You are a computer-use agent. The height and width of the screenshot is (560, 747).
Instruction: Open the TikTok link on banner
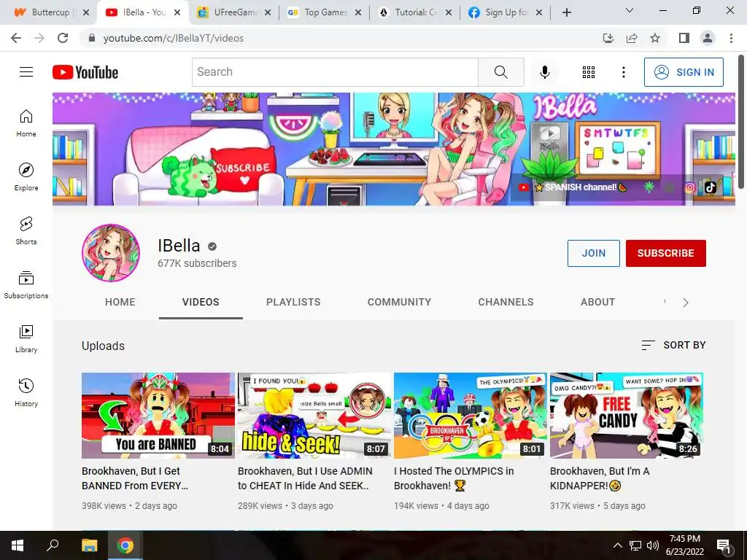point(711,187)
